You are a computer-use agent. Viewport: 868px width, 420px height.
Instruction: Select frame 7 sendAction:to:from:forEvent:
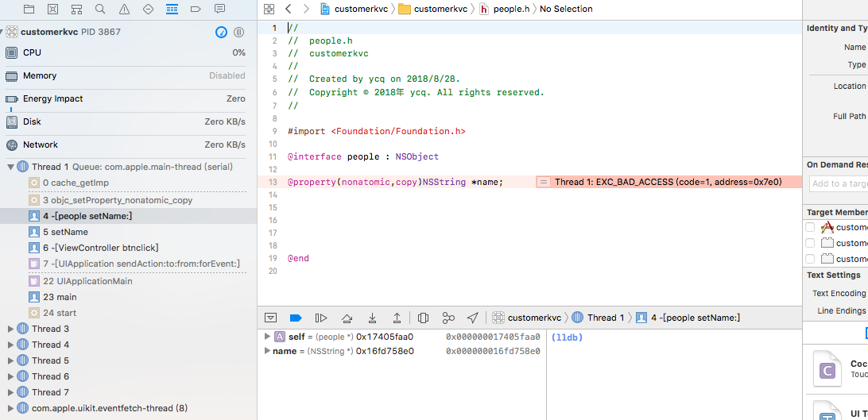pyautogui.click(x=129, y=264)
